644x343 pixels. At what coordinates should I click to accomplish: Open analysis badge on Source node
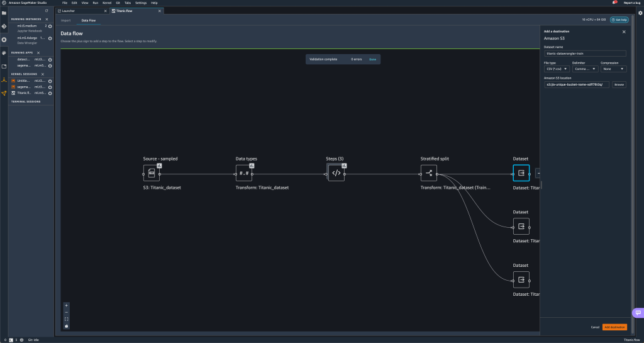[159, 166]
